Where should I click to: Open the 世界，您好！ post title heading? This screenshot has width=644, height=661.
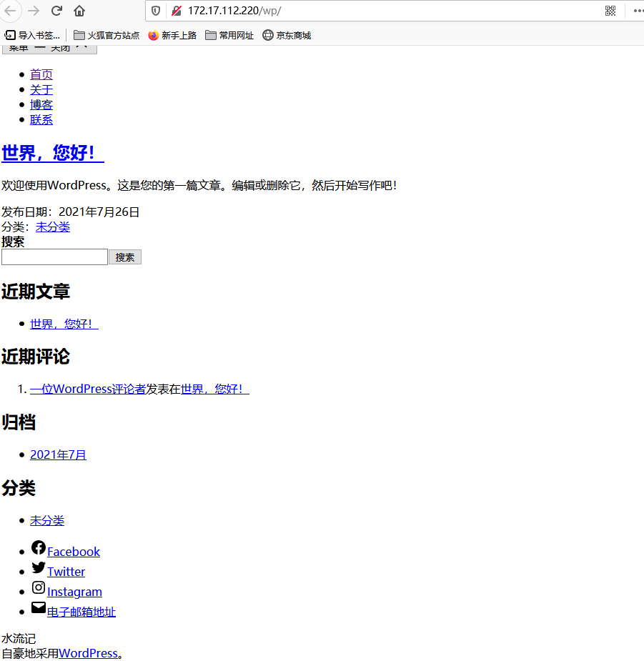click(x=53, y=153)
